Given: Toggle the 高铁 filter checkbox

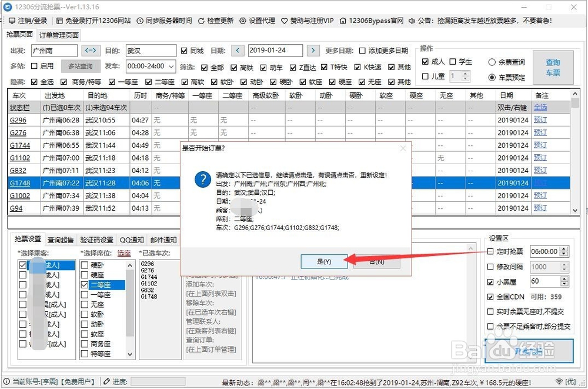Looking at the screenshot, I should pos(233,68).
